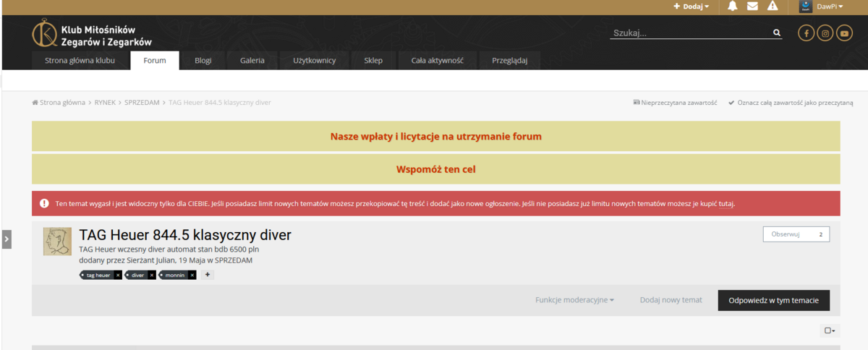Expand the left sidebar arrow handle
The width and height of the screenshot is (868, 350).
tap(7, 239)
